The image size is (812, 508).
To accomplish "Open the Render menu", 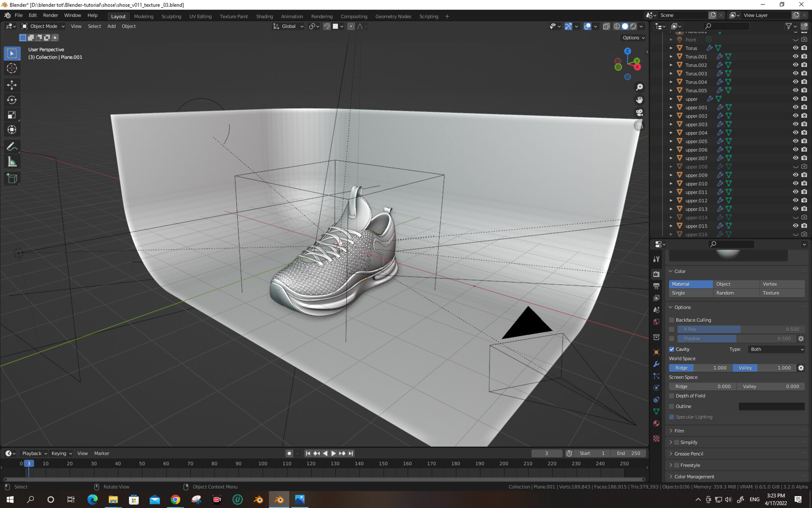I will click(x=51, y=15).
